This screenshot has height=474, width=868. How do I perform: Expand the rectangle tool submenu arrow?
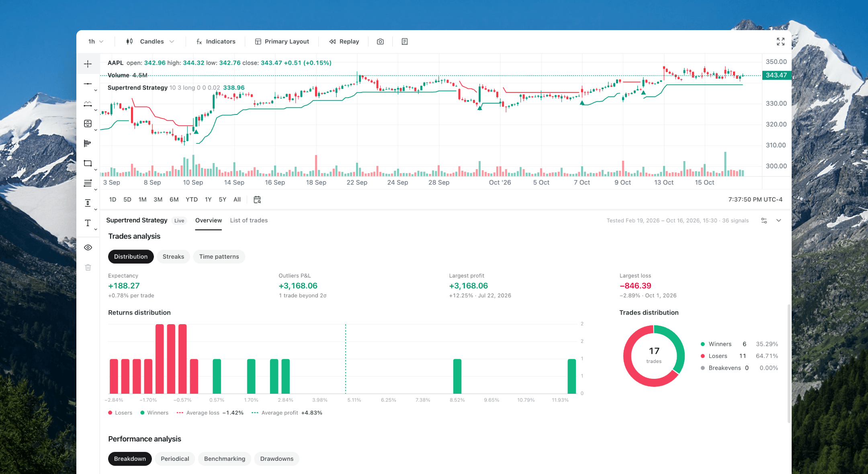pyautogui.click(x=96, y=170)
